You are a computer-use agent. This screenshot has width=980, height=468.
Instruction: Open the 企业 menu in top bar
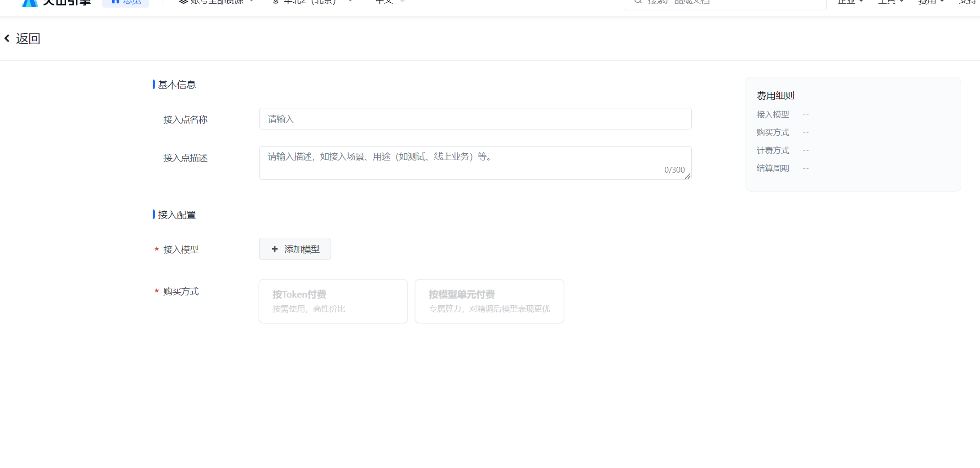(x=851, y=2)
